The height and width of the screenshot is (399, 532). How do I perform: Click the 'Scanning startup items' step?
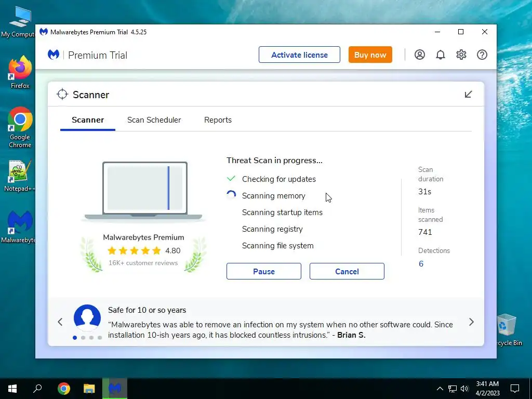coord(282,212)
